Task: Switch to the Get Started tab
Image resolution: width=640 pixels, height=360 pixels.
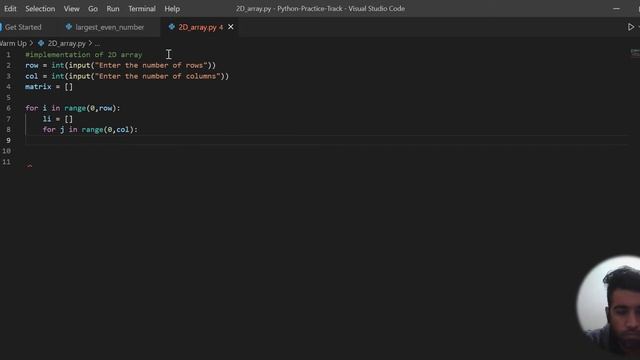Action: tap(23, 27)
